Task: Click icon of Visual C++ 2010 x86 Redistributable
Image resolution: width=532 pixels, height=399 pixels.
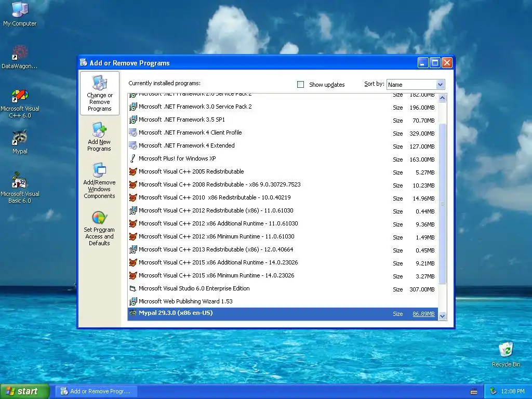Action: (133, 197)
